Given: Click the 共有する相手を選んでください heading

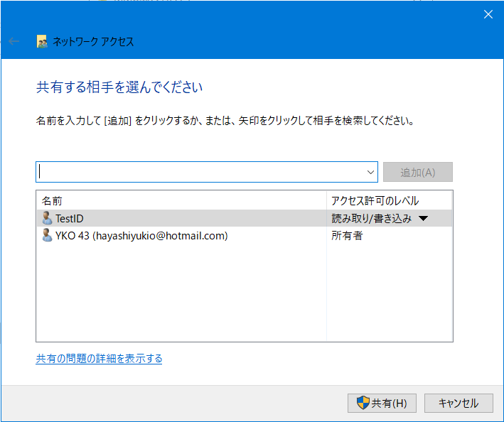Looking at the screenshot, I should coord(119,87).
